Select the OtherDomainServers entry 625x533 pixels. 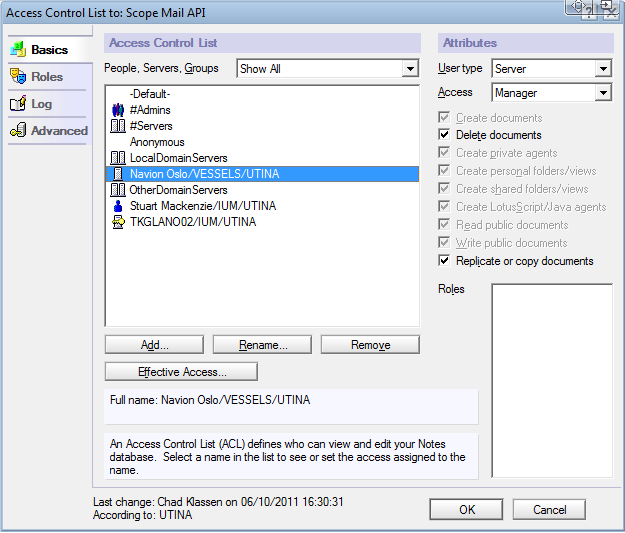pyautogui.click(x=262, y=190)
